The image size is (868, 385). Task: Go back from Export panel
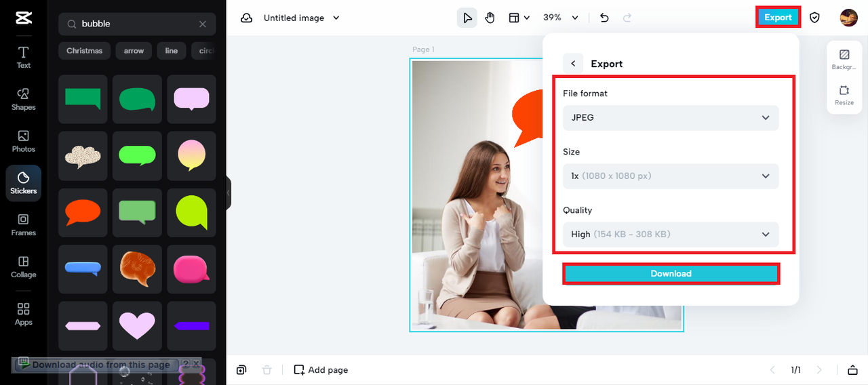[x=573, y=64]
